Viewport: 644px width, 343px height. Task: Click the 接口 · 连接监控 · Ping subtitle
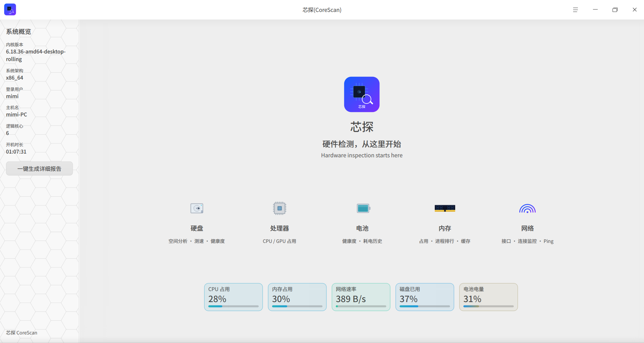pyautogui.click(x=527, y=241)
